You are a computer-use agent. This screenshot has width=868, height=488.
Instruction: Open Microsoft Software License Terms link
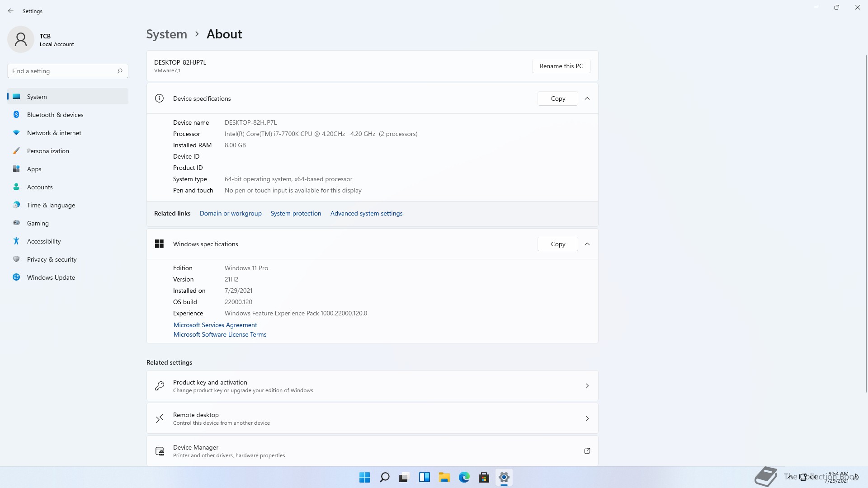pos(220,335)
